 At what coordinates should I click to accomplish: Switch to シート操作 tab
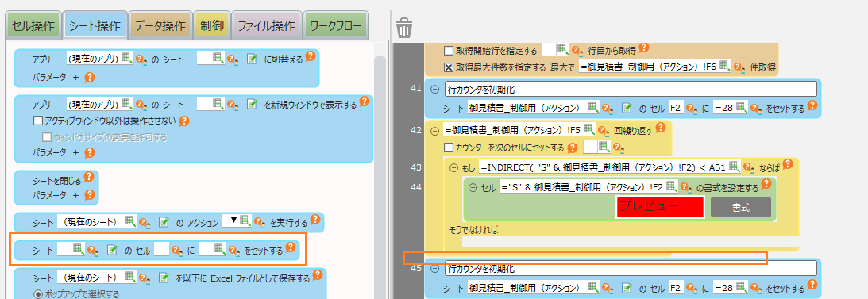click(x=95, y=25)
